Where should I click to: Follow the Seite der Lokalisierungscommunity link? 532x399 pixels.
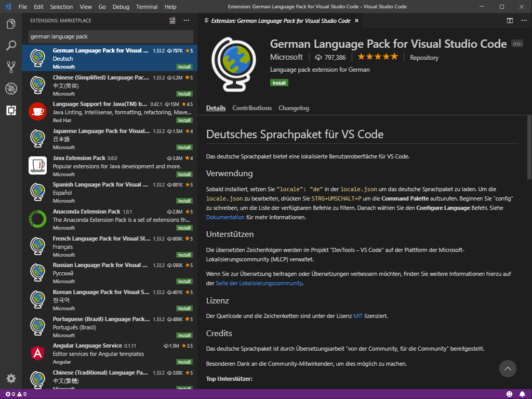tap(259, 283)
